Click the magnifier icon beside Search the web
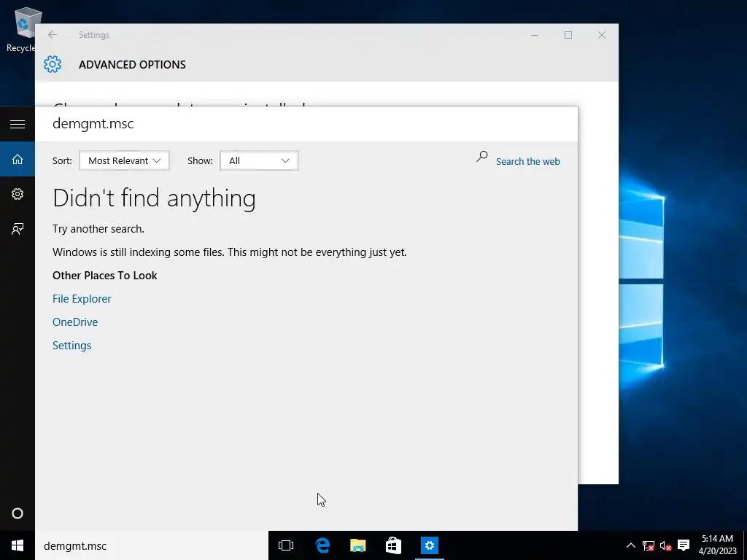Screen dimensions: 747x560 [x=482, y=156]
